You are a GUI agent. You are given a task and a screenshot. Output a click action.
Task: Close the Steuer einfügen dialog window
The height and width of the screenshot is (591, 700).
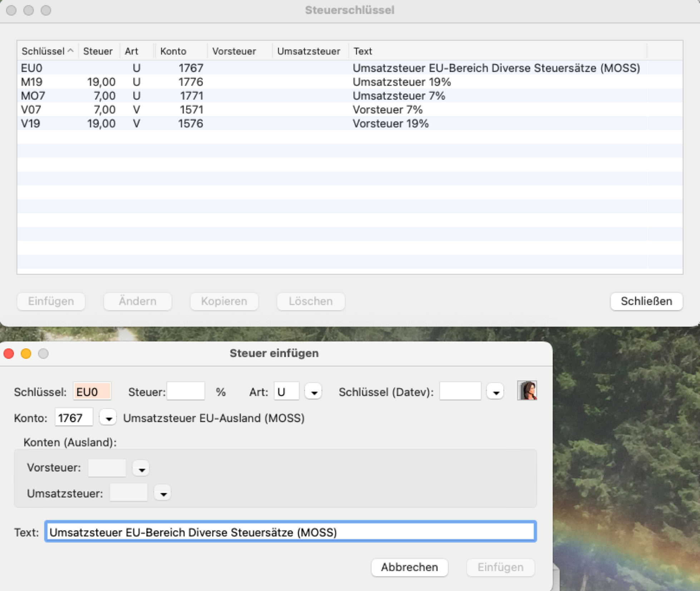tap(9, 353)
